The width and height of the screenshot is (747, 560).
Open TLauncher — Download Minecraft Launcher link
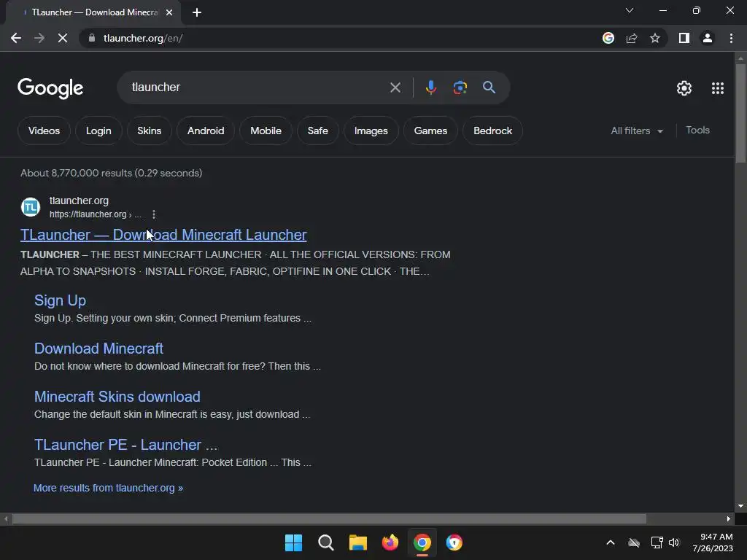click(163, 235)
